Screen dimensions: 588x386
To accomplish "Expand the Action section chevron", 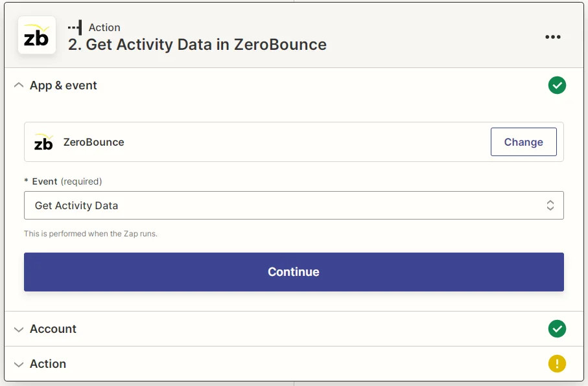I will tap(19, 363).
